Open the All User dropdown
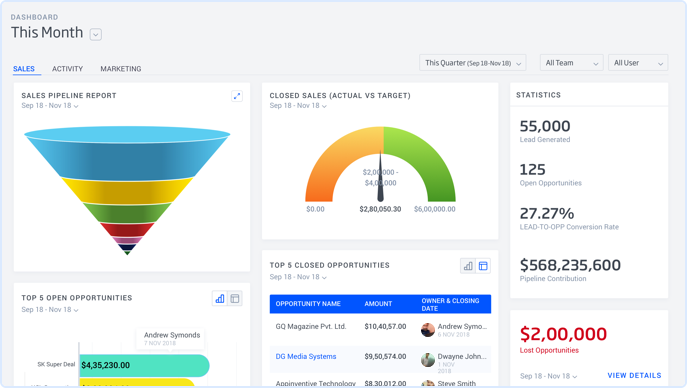The height and width of the screenshot is (388, 687). pyautogui.click(x=638, y=63)
